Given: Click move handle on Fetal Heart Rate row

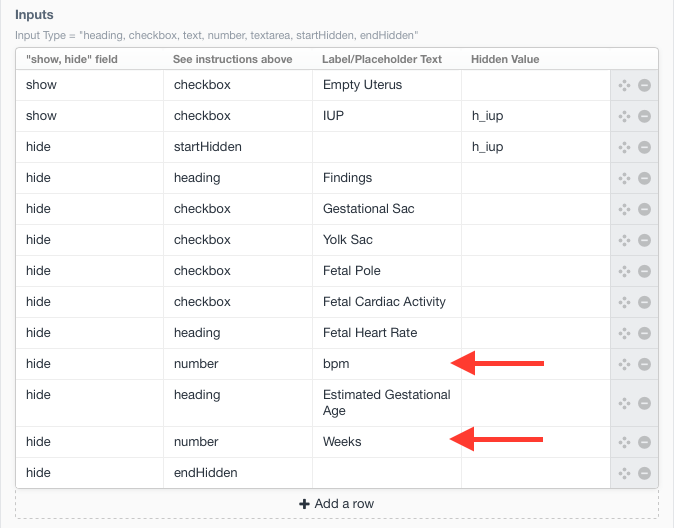Looking at the screenshot, I should tap(624, 333).
